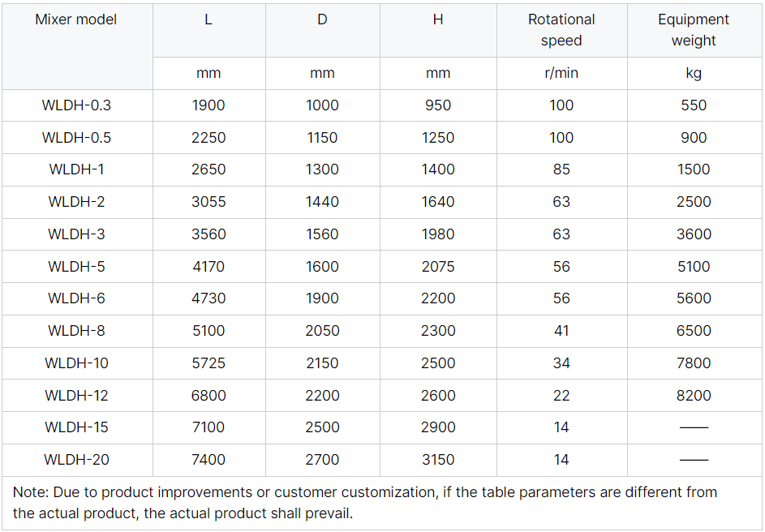Click the weight value 550
Viewport: 765px width, 532px height.
point(694,105)
